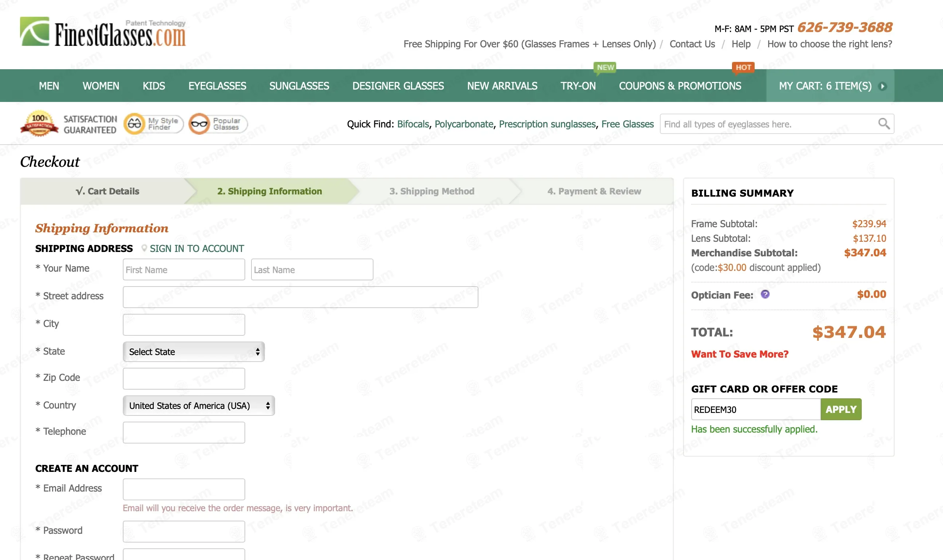943x560 pixels.
Task: Focus the Last Name field
Action: pos(312,269)
